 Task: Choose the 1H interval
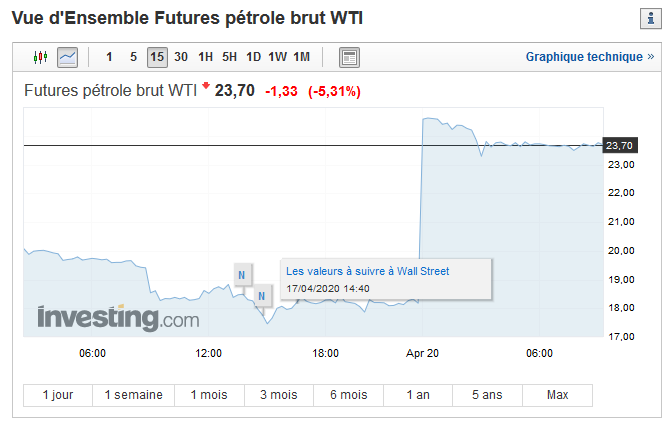point(205,57)
